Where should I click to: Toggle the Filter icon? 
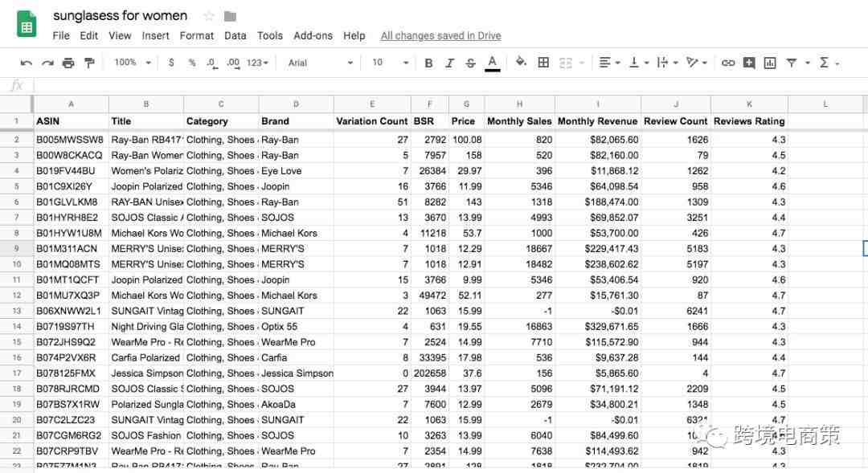pos(792,63)
